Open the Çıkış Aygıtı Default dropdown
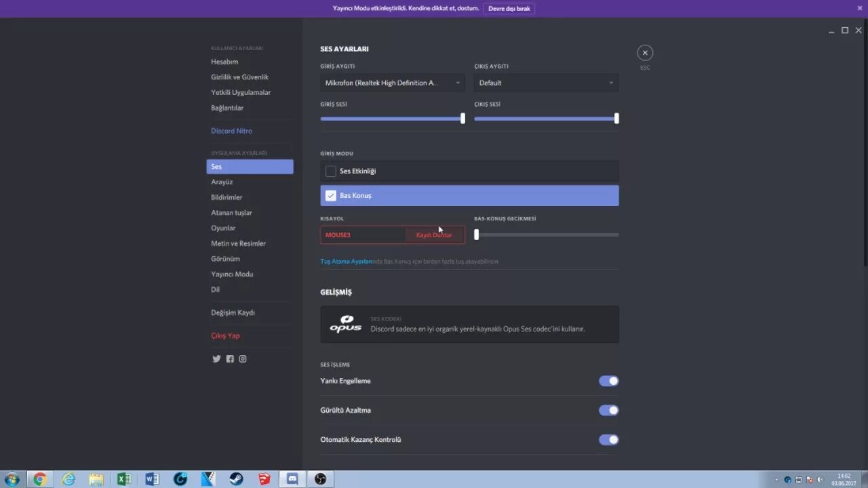The image size is (868, 488). tap(546, 83)
